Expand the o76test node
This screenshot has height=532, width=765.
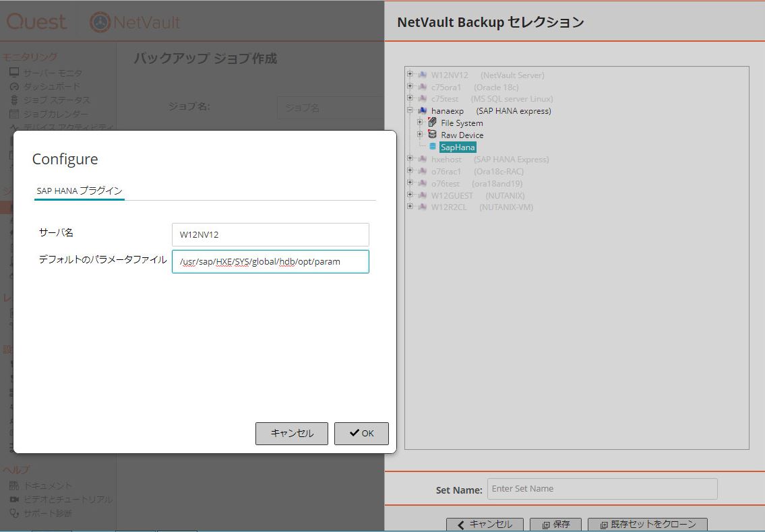click(410, 182)
